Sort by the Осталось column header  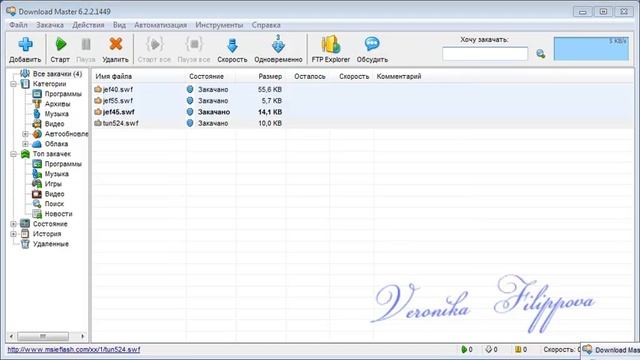pos(310,76)
